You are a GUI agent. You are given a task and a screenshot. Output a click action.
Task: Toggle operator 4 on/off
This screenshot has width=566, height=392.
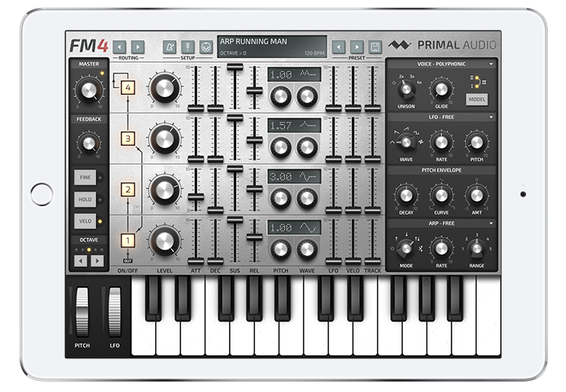[128, 88]
